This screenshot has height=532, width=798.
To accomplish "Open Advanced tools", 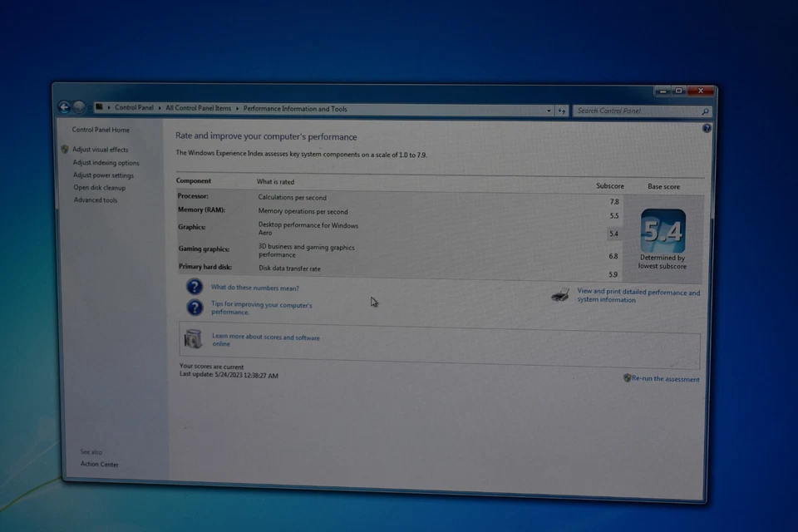I will coord(95,199).
